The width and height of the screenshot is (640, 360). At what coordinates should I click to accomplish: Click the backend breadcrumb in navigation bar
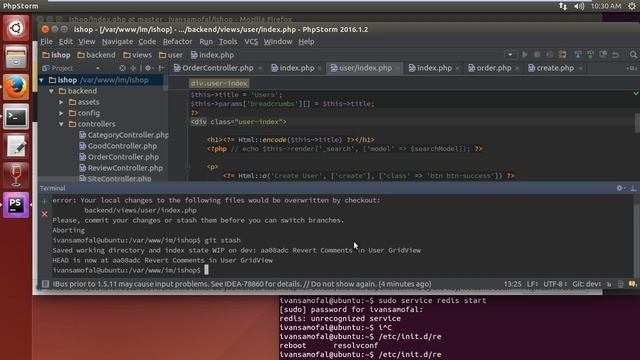click(96, 55)
